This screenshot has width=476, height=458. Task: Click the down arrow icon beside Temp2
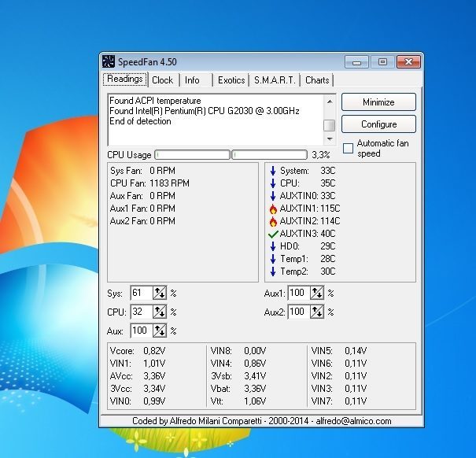273,271
